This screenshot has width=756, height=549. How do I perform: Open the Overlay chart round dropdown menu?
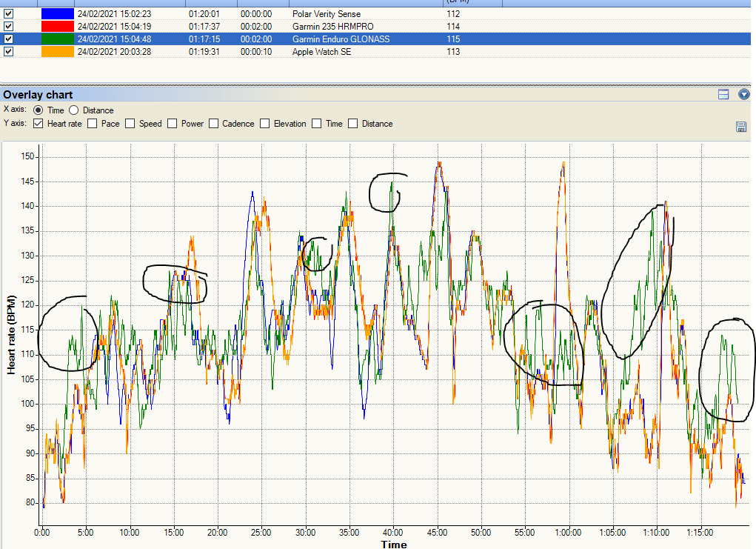744,94
